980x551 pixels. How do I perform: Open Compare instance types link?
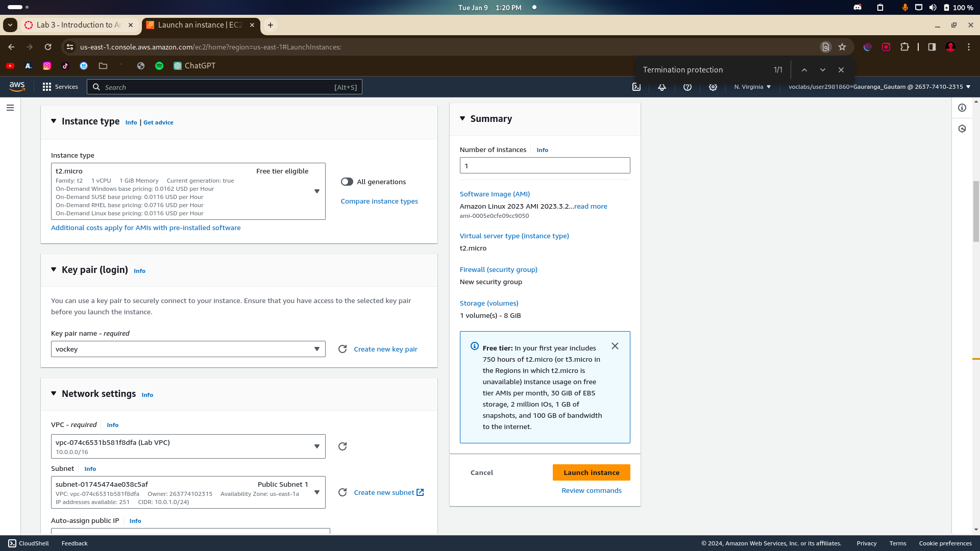click(x=379, y=202)
